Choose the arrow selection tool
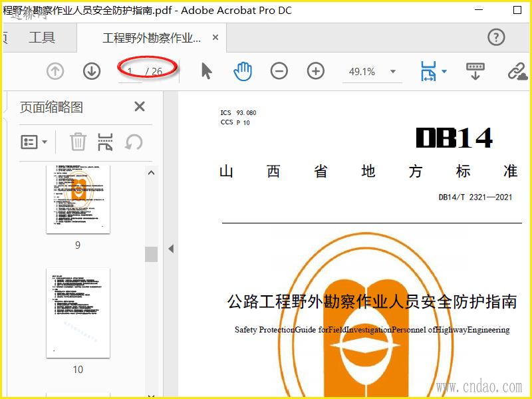 (x=206, y=71)
